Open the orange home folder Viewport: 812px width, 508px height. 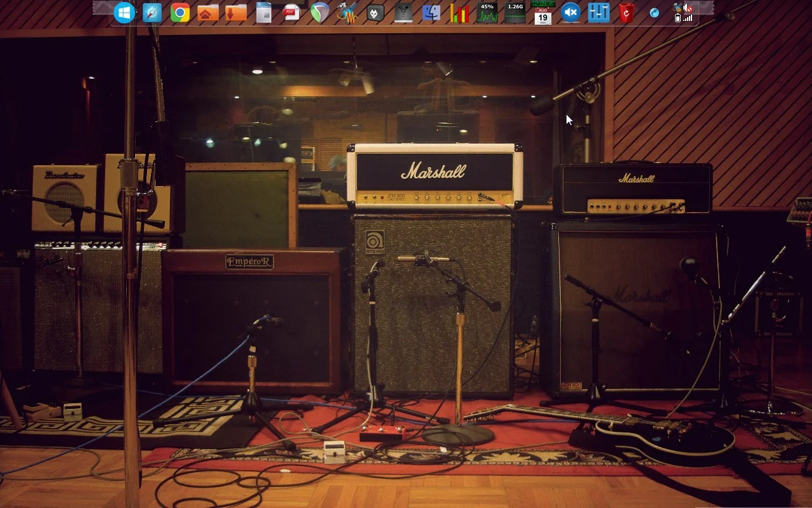tap(208, 13)
